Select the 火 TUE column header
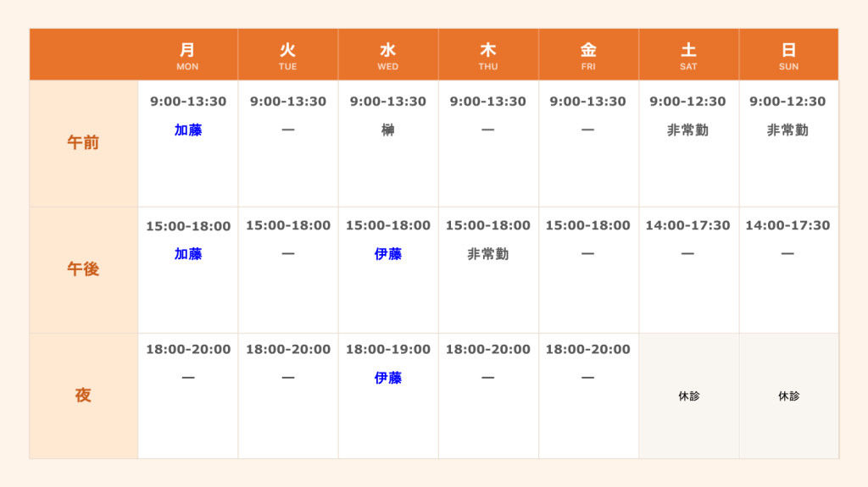 pyautogui.click(x=288, y=55)
